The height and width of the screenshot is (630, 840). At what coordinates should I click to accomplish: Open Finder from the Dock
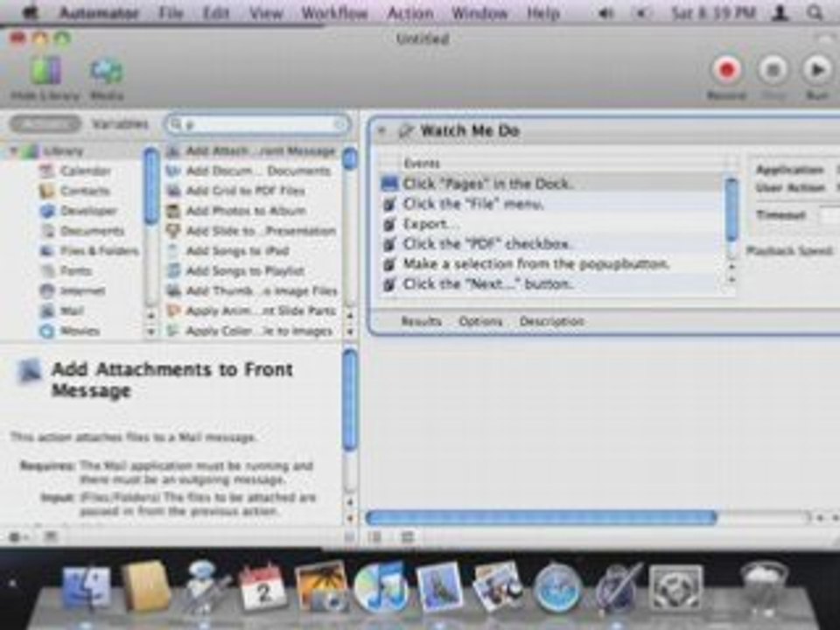(x=87, y=589)
